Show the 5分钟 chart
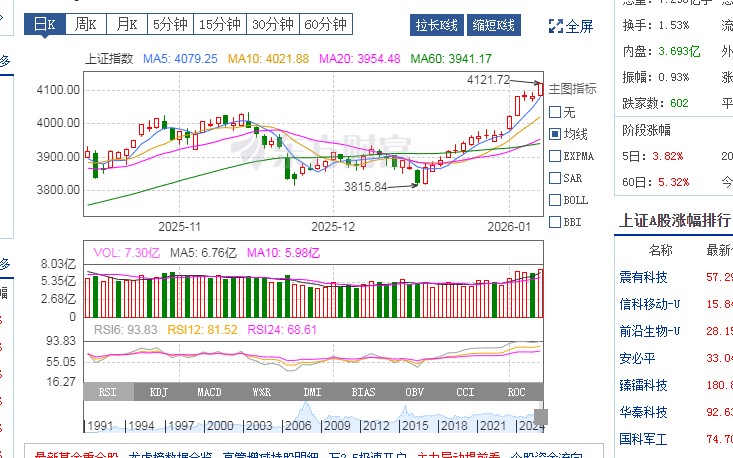This screenshot has height=458, width=733. click(168, 24)
